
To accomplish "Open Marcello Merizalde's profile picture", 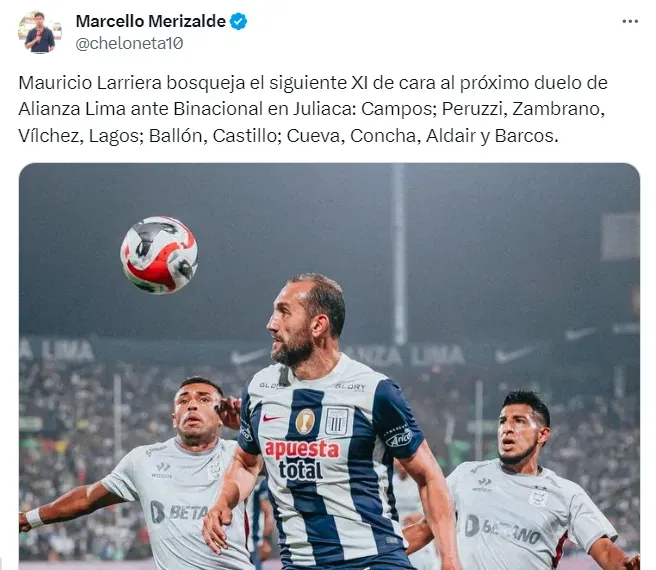I will 40,32.
